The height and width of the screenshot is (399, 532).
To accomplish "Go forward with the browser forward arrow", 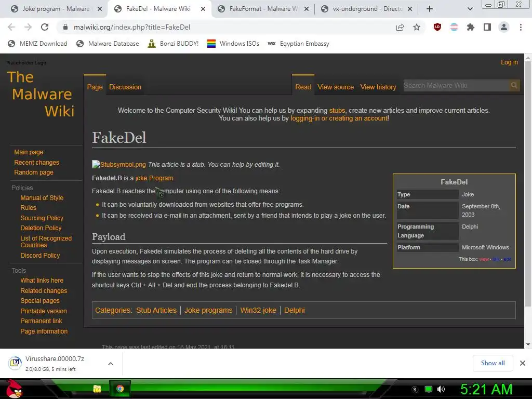I will tap(28, 27).
